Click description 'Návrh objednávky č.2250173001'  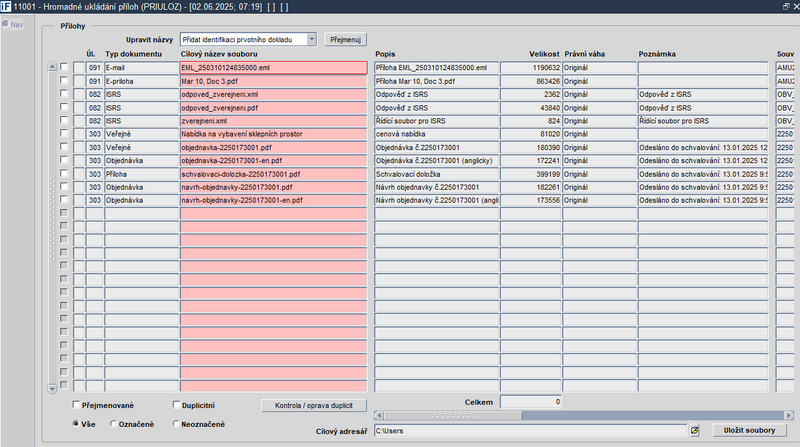tap(436, 187)
